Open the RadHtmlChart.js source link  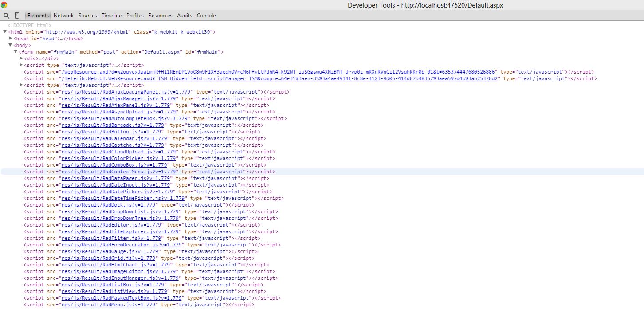click(x=116, y=265)
